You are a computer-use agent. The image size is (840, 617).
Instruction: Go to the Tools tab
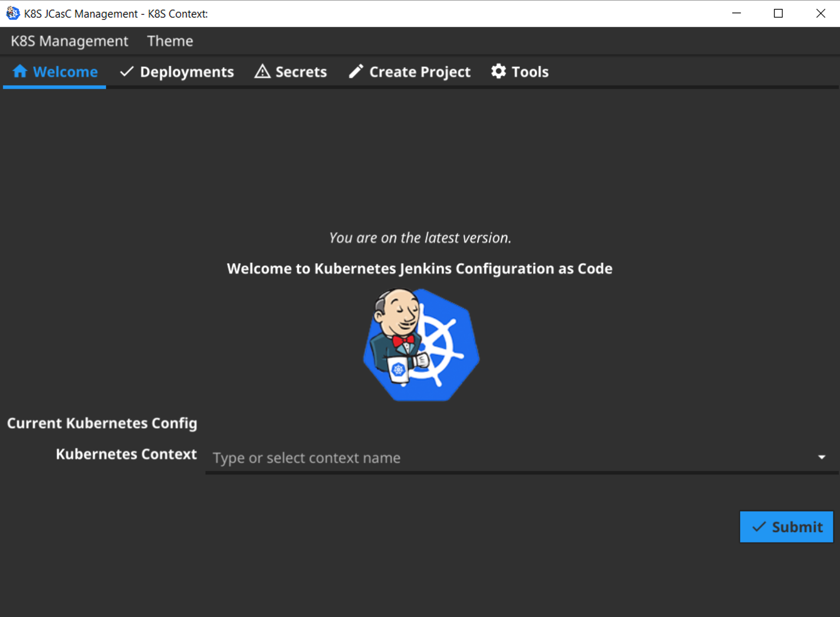pyautogui.click(x=530, y=72)
